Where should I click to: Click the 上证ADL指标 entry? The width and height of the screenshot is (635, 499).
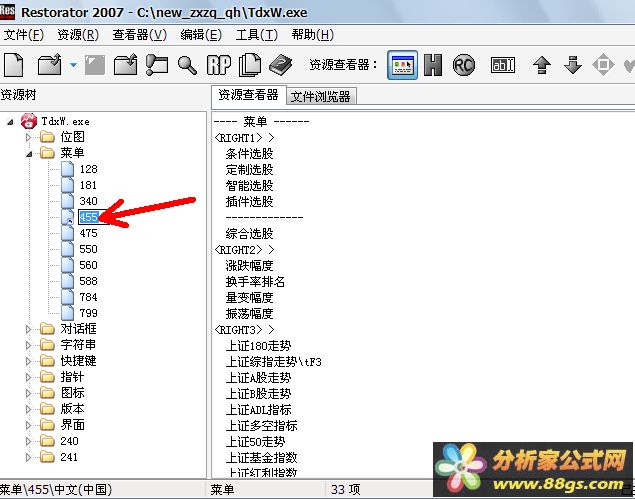click(258, 410)
